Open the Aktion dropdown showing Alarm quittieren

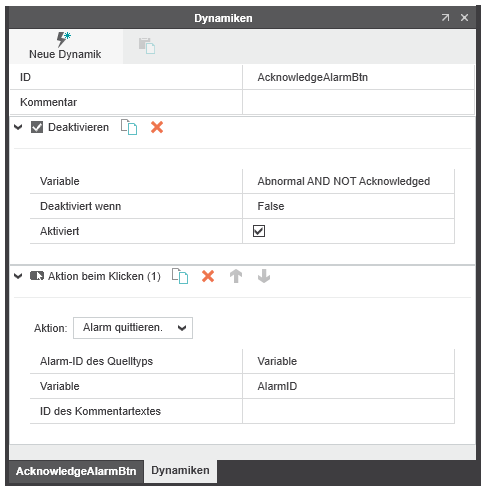click(133, 328)
